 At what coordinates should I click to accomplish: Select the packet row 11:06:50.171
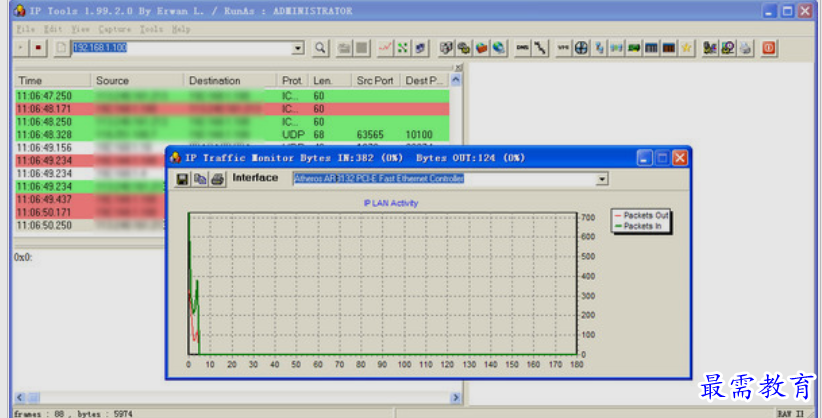click(90, 212)
